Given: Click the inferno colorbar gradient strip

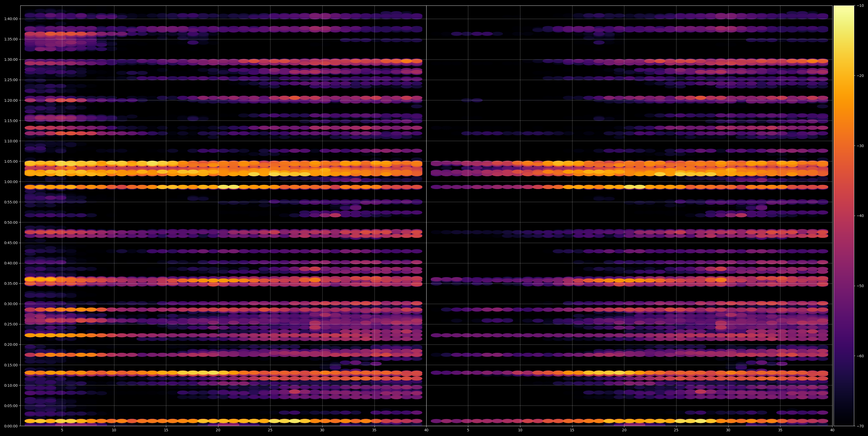Looking at the screenshot, I should (x=844, y=216).
